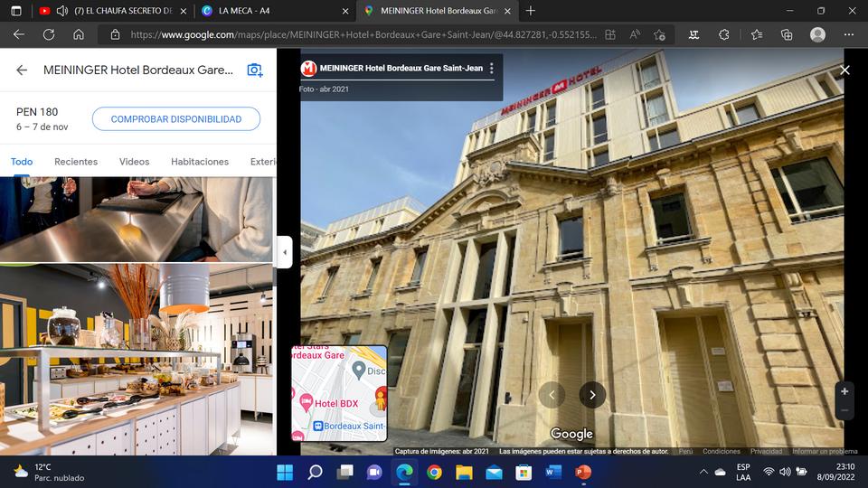
Task: Switch to the EL CHAUFA SECRETO YouTube tab
Action: pos(124,11)
